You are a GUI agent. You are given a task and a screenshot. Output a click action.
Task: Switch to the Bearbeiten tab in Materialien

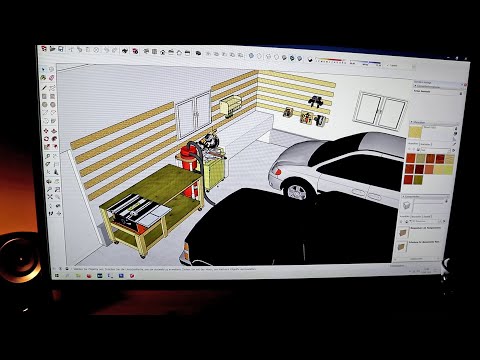[425, 144]
